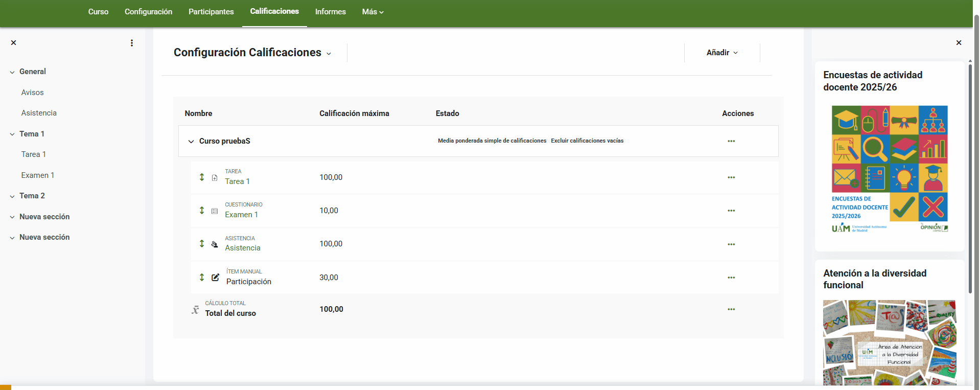980x390 pixels.
Task: Open Avisos in the course index
Action: click(x=33, y=93)
